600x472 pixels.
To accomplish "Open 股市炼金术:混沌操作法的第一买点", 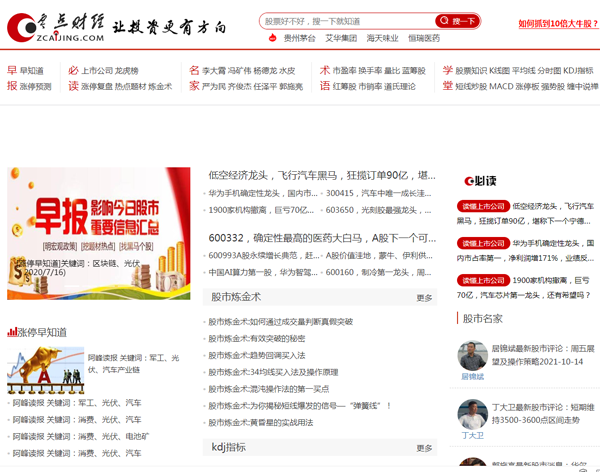I will coord(269,389).
